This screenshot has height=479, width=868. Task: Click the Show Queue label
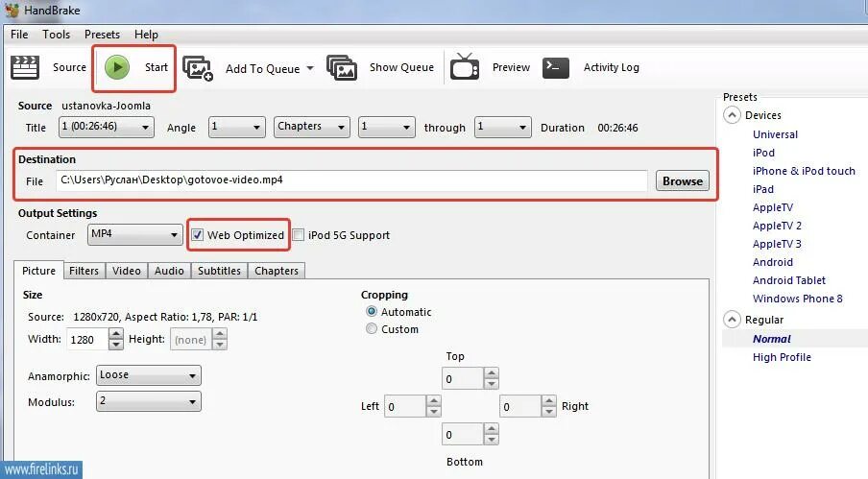coord(402,67)
